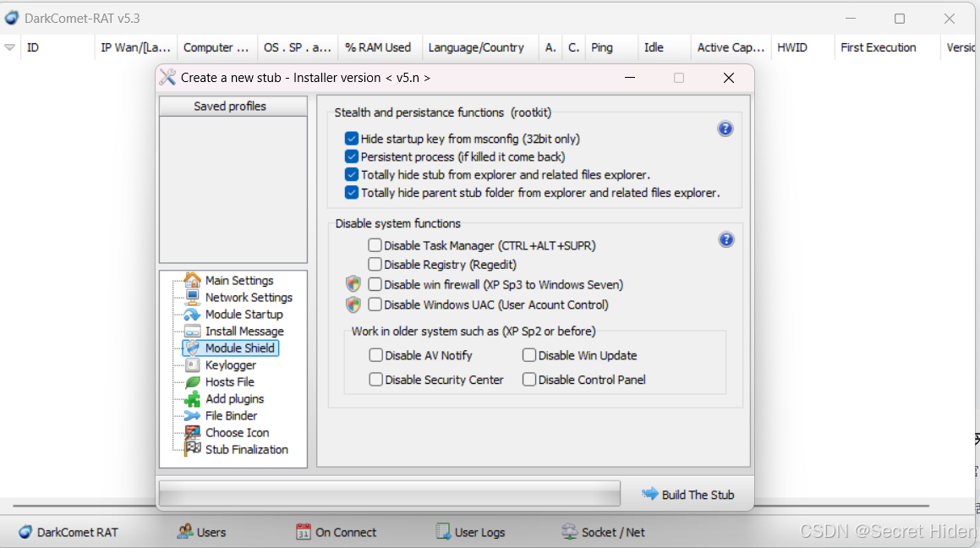This screenshot has height=548, width=980.
Task: Click the Module Shield icon
Action: click(x=193, y=348)
